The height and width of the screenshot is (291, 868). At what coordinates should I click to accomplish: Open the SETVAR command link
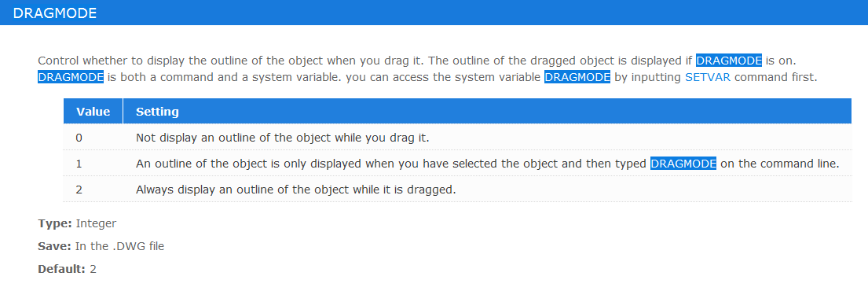(708, 77)
